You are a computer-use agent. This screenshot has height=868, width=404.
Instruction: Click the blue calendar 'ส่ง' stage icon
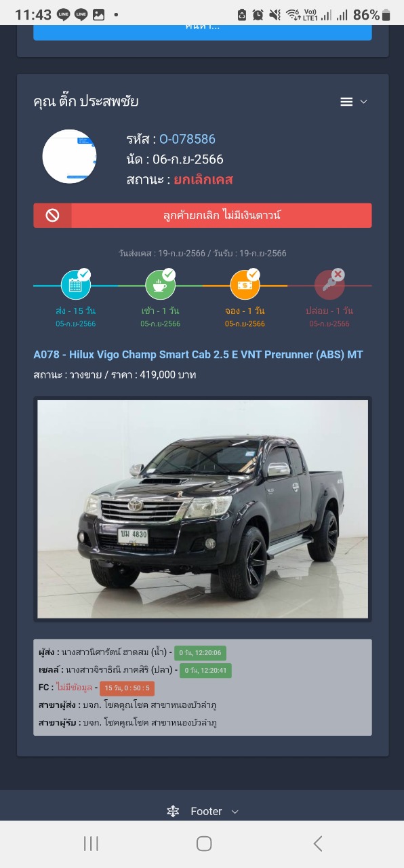click(75, 285)
